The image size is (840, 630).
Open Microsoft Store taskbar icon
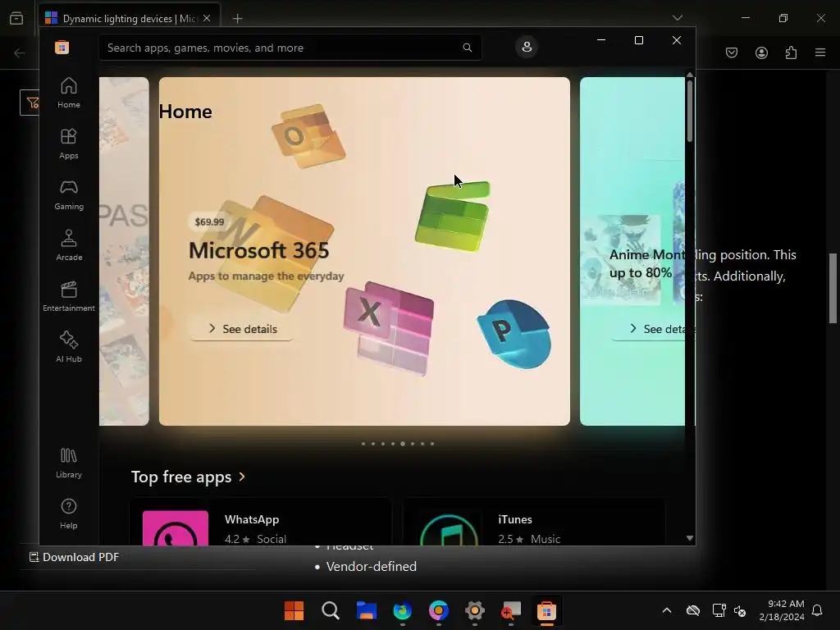coord(546,610)
